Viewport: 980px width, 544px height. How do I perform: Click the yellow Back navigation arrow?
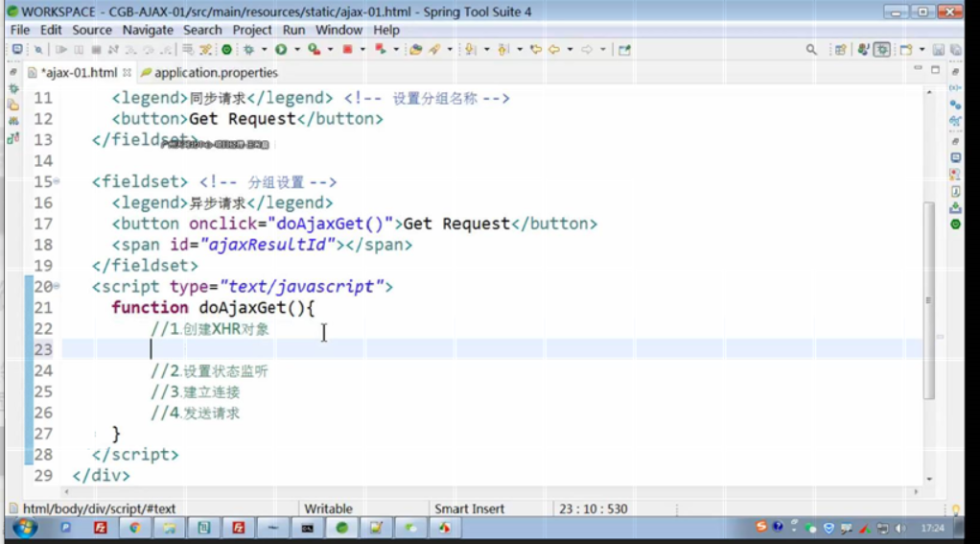coord(554,49)
